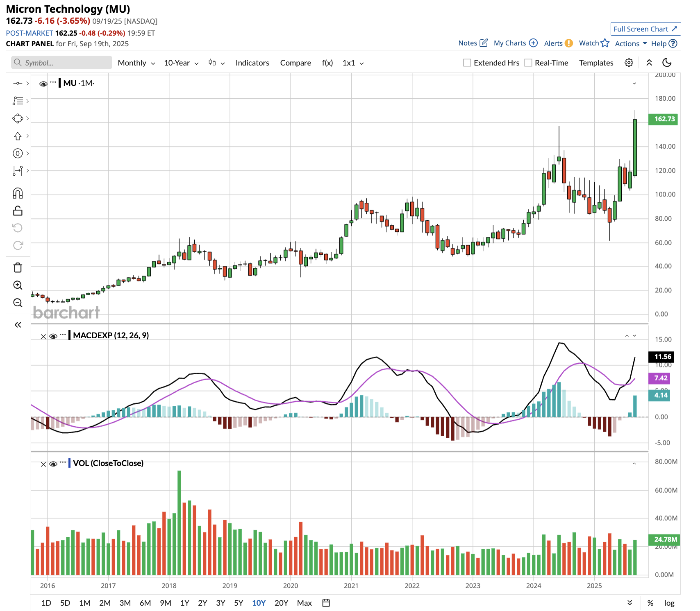Image resolution: width=700 pixels, height=611 pixels.
Task: Select the arrow marker tool
Action: (18, 136)
